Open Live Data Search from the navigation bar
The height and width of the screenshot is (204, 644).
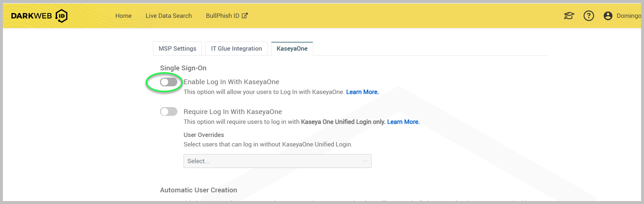coord(169,16)
